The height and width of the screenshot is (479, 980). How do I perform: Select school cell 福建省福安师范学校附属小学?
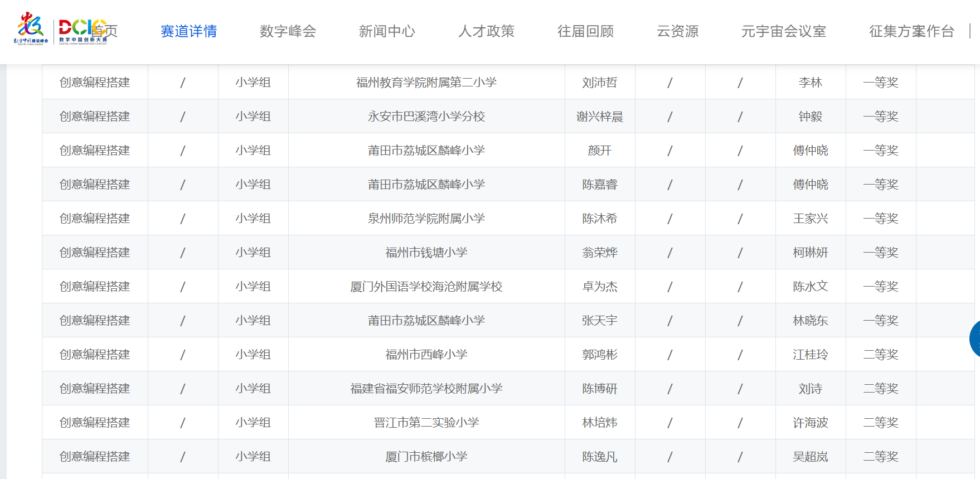pos(426,389)
